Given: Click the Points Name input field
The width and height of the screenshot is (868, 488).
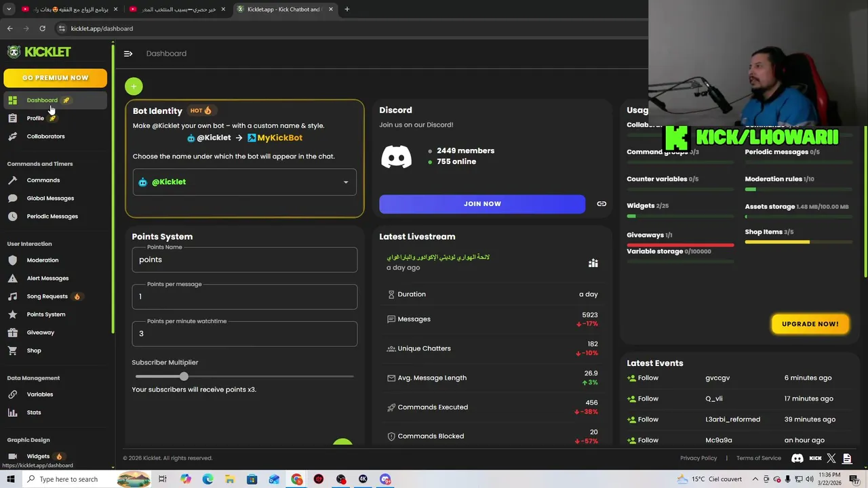Looking at the screenshot, I should tap(244, 260).
